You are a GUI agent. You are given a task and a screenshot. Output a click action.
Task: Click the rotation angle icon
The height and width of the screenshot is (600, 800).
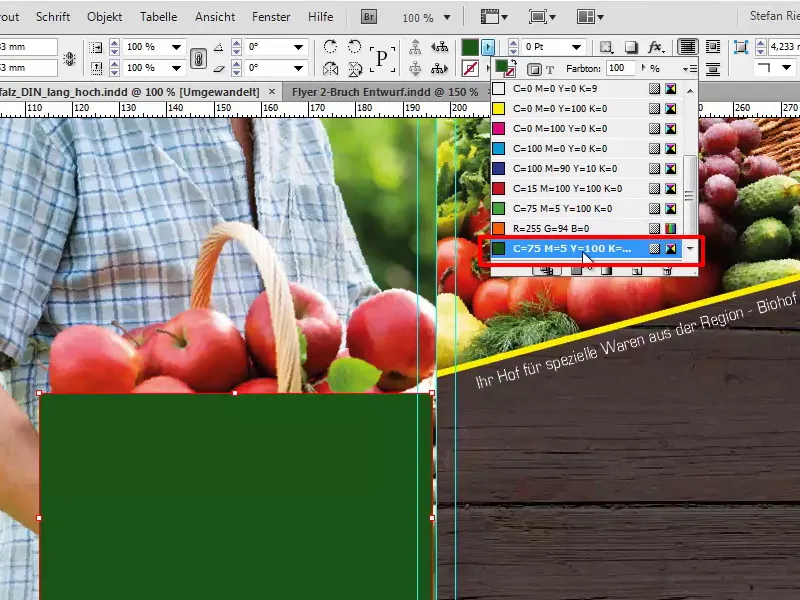pos(218,47)
